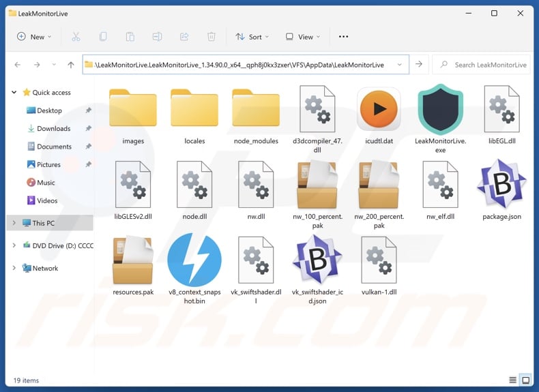Click the Delete trash icon
The image size is (539, 392).
[x=212, y=37]
